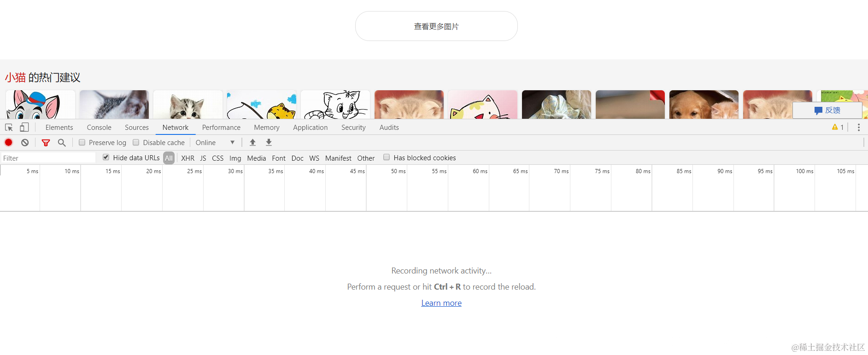Enable the Disable cache checkbox
Image resolution: width=868 pixels, height=355 pixels.
[x=136, y=142]
